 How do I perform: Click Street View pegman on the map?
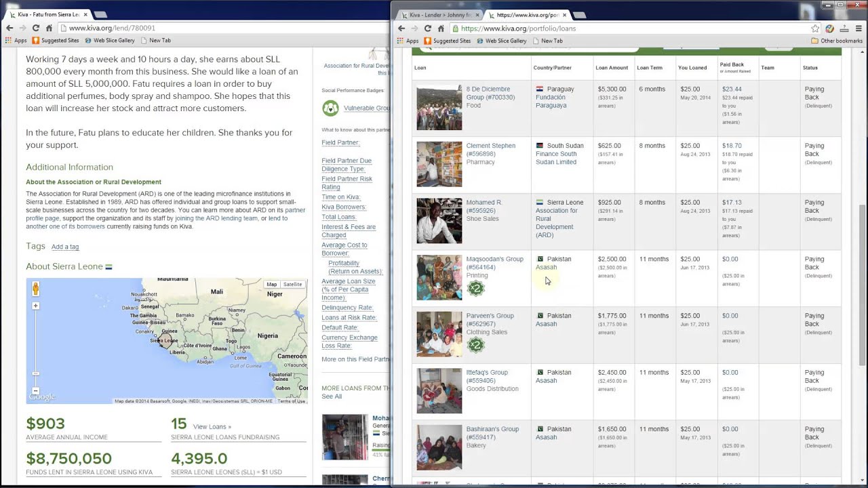tap(35, 289)
